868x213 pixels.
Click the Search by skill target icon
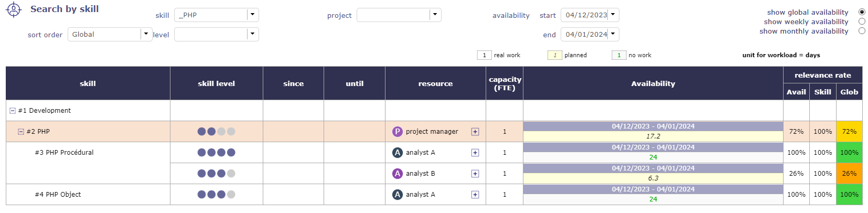14,9
